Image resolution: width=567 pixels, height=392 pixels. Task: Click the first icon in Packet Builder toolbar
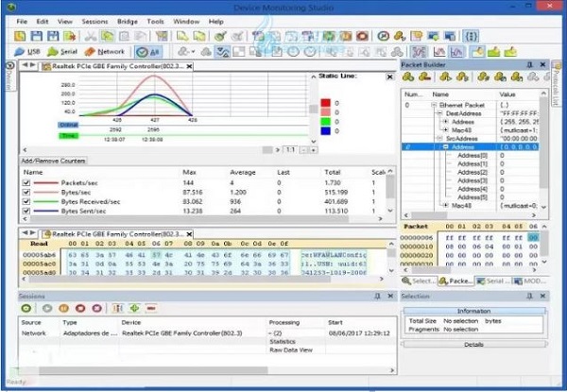pyautogui.click(x=408, y=77)
